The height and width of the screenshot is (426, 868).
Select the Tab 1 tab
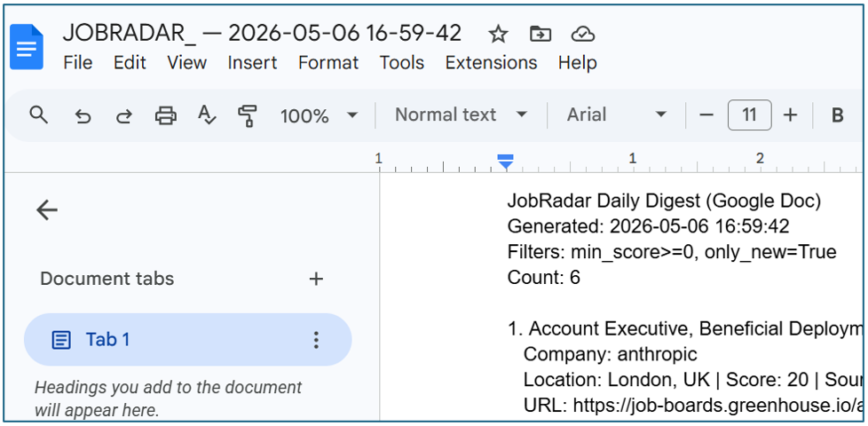tap(187, 340)
